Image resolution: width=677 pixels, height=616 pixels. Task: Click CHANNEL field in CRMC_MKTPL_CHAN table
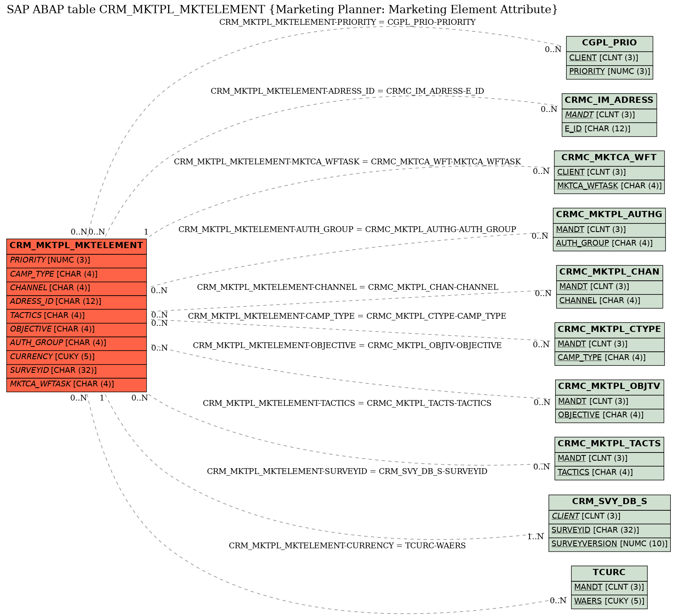click(x=609, y=301)
